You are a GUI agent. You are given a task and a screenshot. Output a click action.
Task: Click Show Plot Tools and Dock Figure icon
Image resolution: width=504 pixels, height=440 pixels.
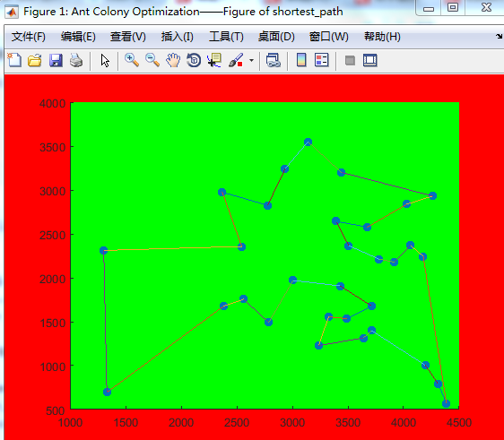[x=370, y=60]
